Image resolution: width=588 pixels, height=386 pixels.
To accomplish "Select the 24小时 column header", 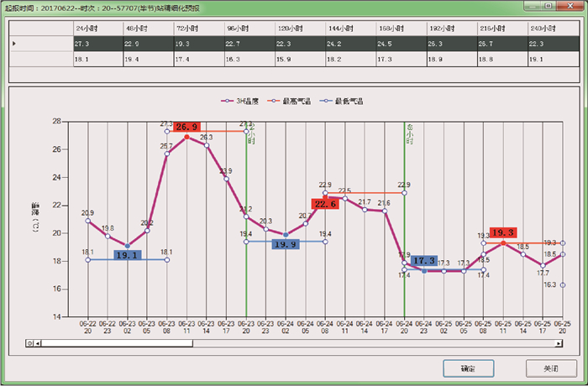I will 97,28.
